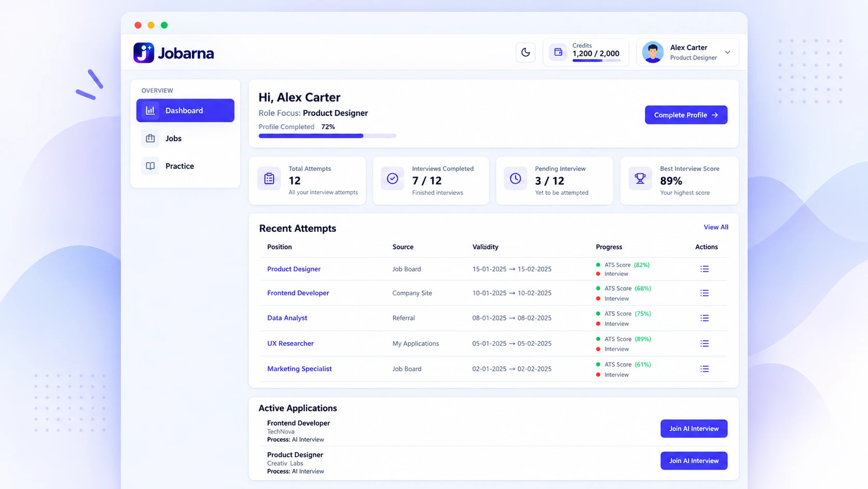This screenshot has height=489, width=868.
Task: Click the Progress column header
Action: (x=609, y=247)
